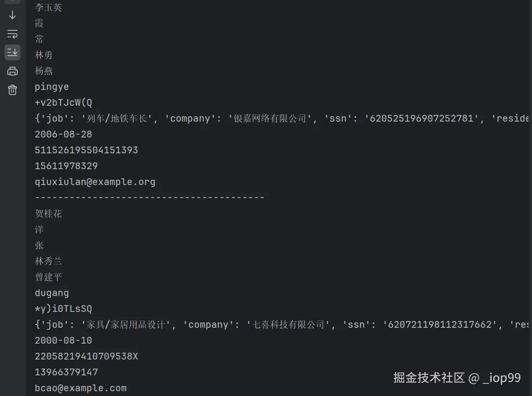The height and width of the screenshot is (396, 532).
Task: Click the email bcao@example.com
Action: click(80, 388)
